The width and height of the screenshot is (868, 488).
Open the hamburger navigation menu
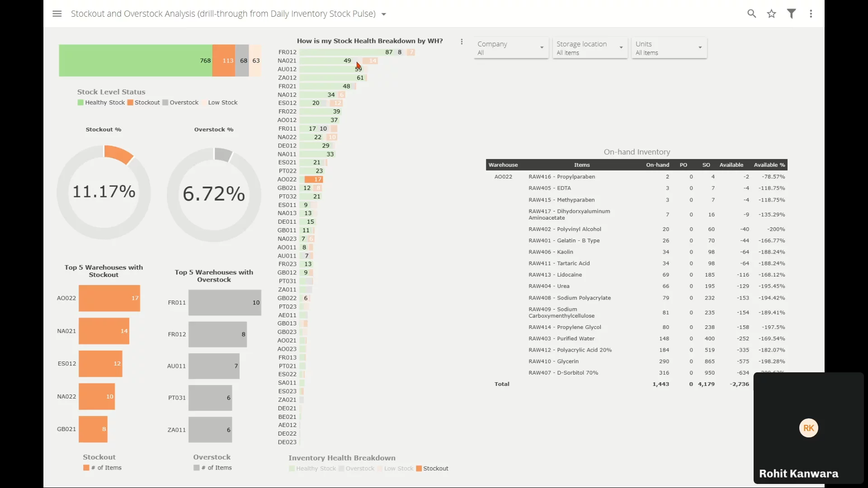(x=57, y=14)
